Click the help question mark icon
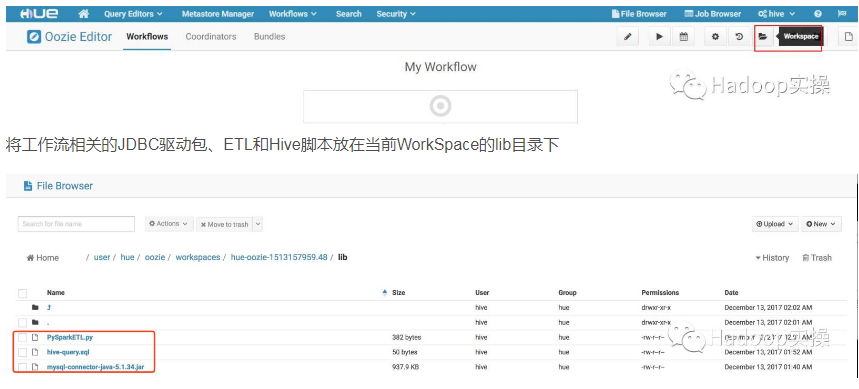The image size is (859, 389). click(818, 14)
